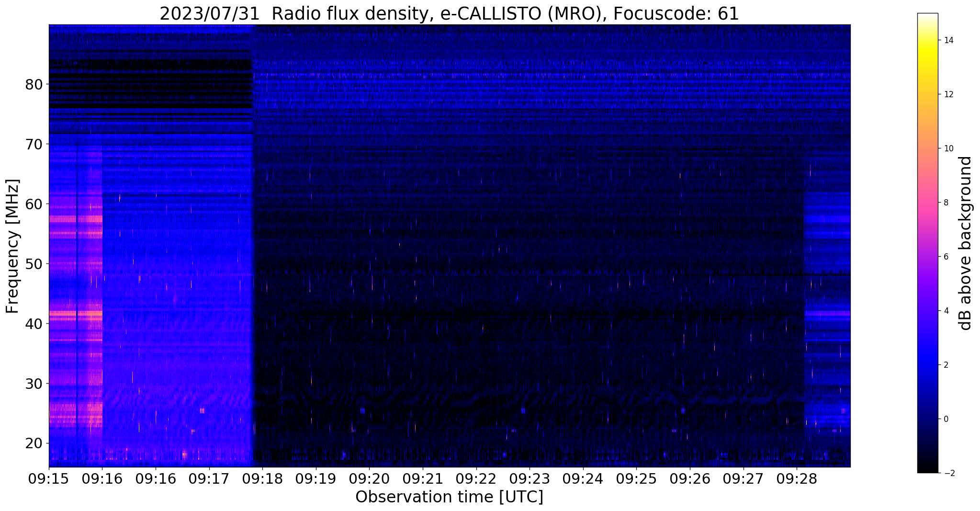Click the 09:19 time tick label
Image resolution: width=980 pixels, height=511 pixels.
(316, 478)
